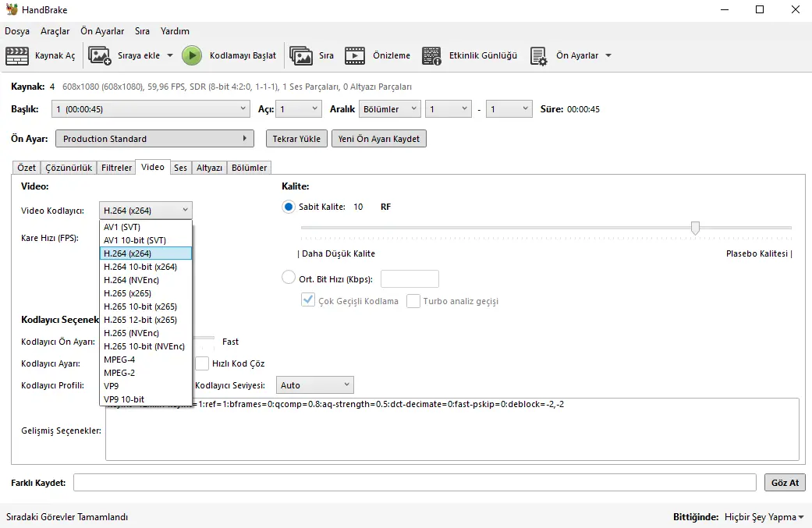This screenshot has width=812, height=528.
Task: Open the Açı angle dropdown
Action: point(299,108)
